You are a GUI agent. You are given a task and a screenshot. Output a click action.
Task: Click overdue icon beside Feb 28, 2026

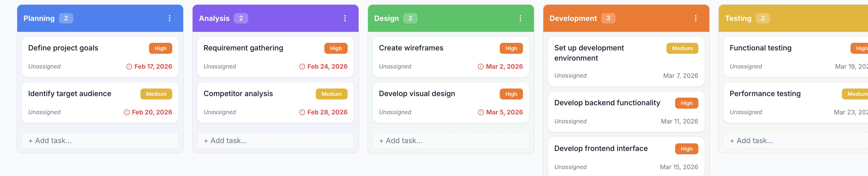[302, 112]
